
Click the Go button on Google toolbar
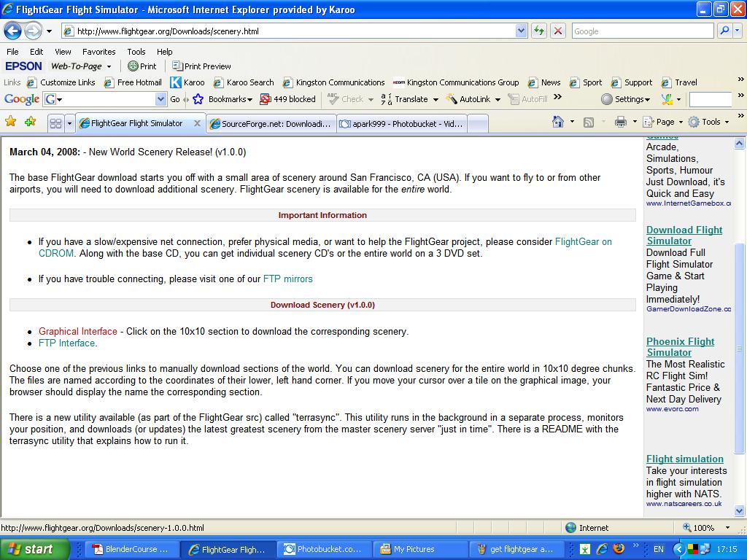(x=175, y=99)
